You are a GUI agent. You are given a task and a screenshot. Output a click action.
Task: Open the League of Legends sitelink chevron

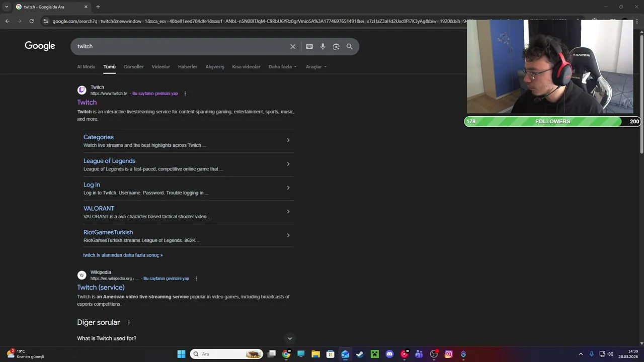click(x=288, y=164)
